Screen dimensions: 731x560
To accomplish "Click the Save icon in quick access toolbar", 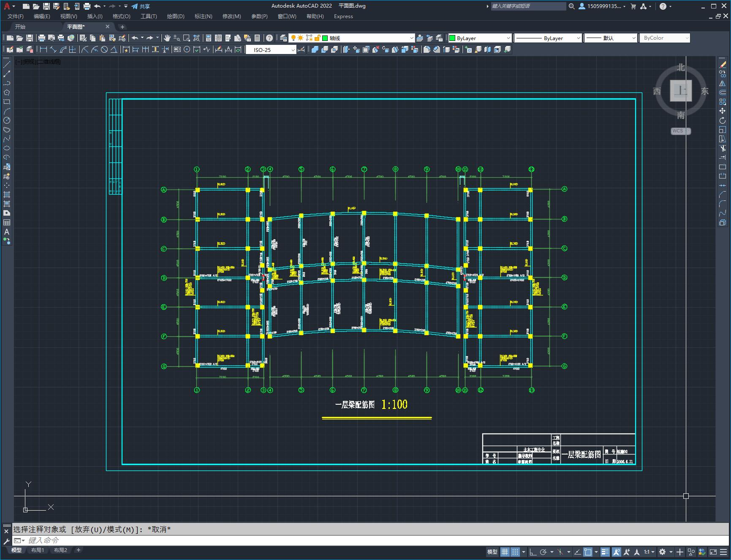I will (x=46, y=6).
